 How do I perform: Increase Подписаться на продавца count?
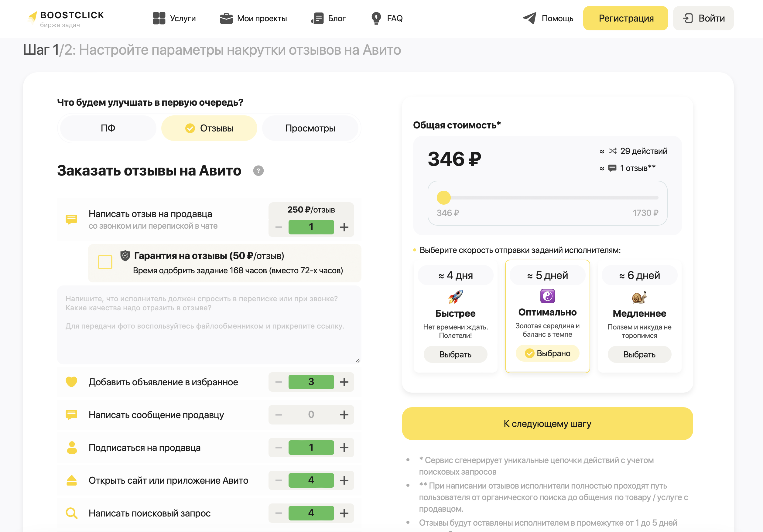point(344,448)
